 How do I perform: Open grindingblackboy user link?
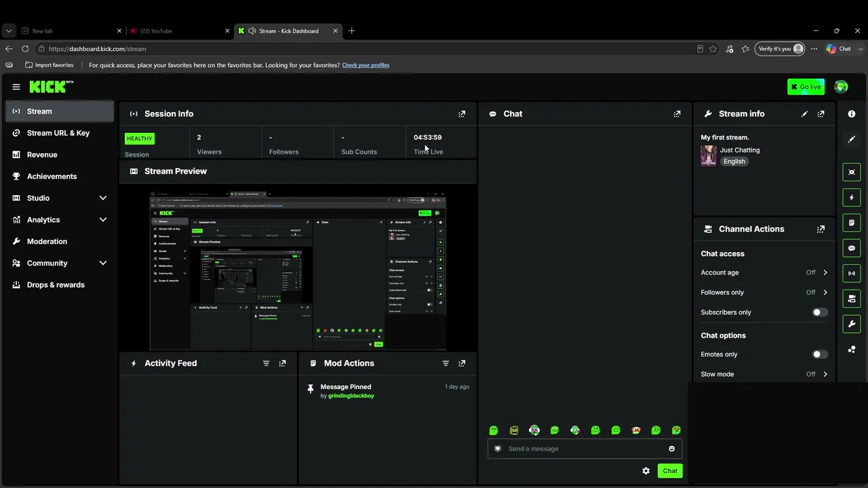point(351,396)
